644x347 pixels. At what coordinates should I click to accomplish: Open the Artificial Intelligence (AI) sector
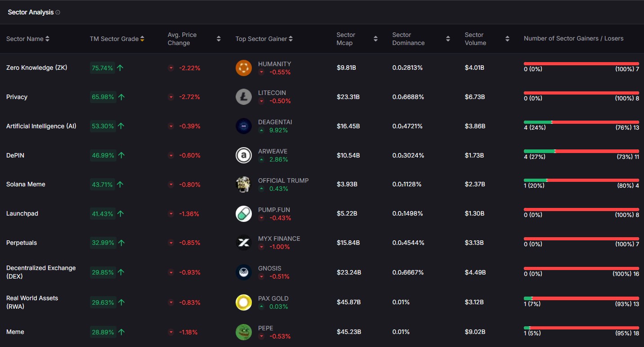pos(41,126)
